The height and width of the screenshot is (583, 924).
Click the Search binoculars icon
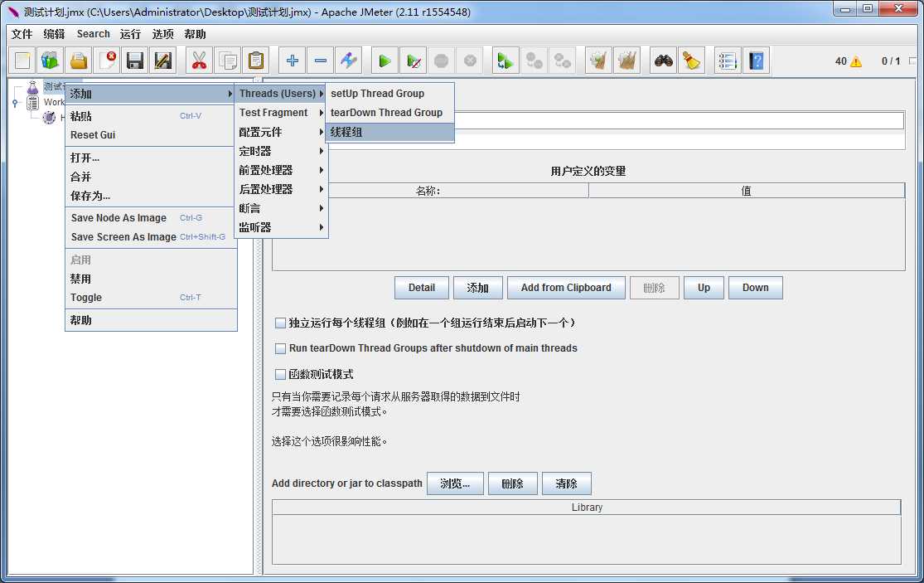663,61
